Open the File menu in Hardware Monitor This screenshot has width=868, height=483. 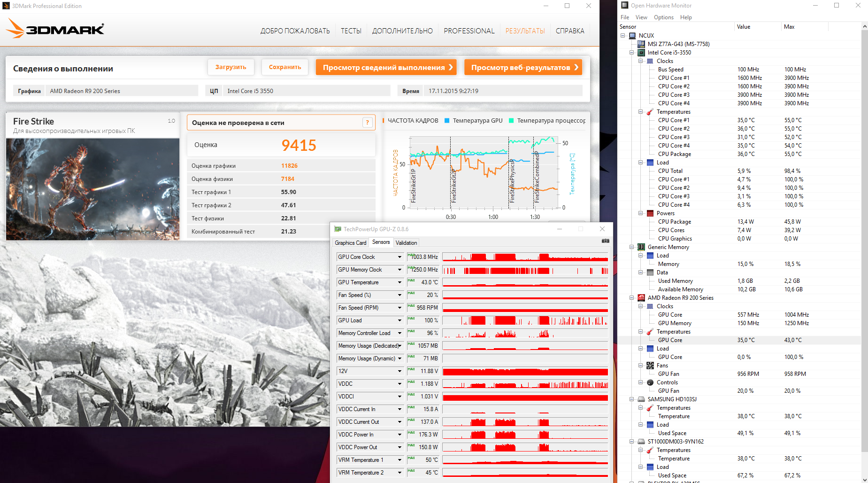click(x=625, y=17)
